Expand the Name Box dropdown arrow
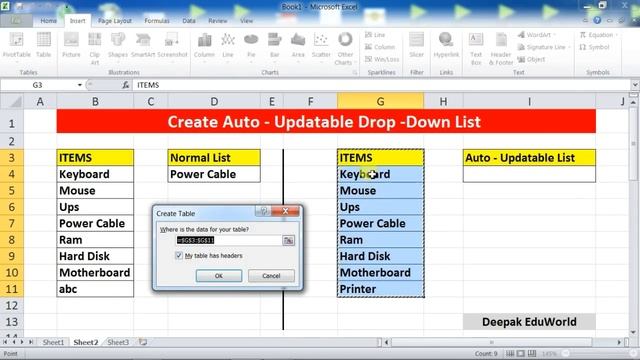 tap(80, 85)
